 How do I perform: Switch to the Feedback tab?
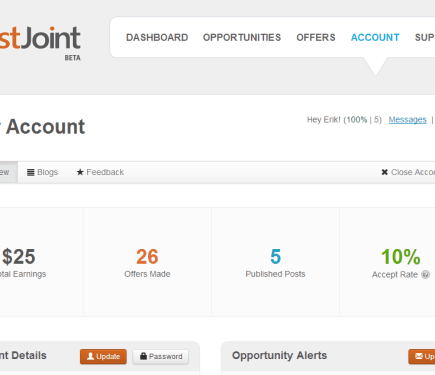click(x=100, y=172)
